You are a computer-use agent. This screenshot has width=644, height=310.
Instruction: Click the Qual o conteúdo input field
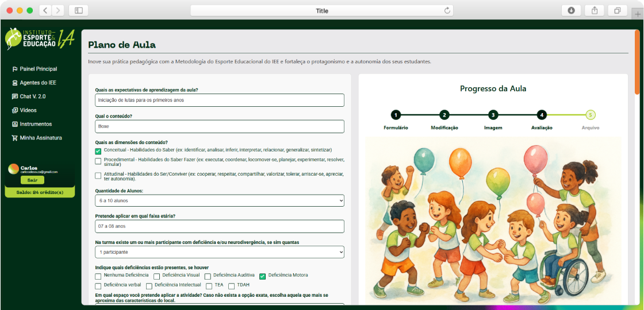click(220, 126)
